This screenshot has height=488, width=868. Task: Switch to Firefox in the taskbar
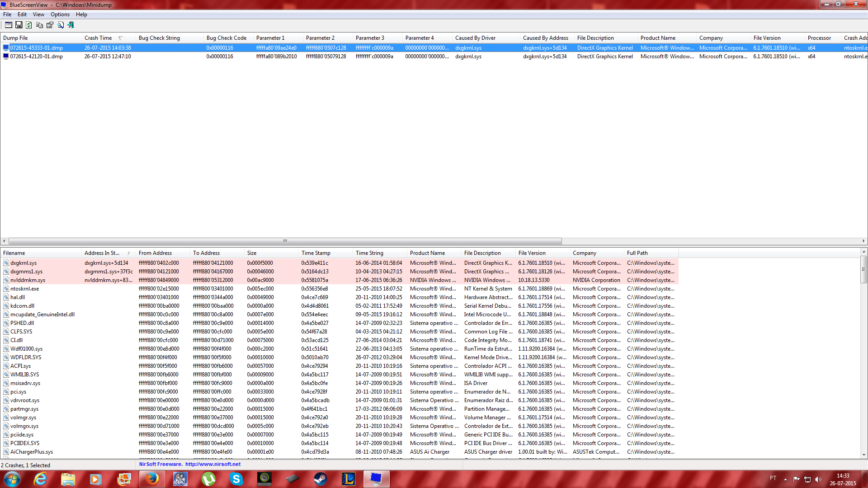click(x=152, y=479)
